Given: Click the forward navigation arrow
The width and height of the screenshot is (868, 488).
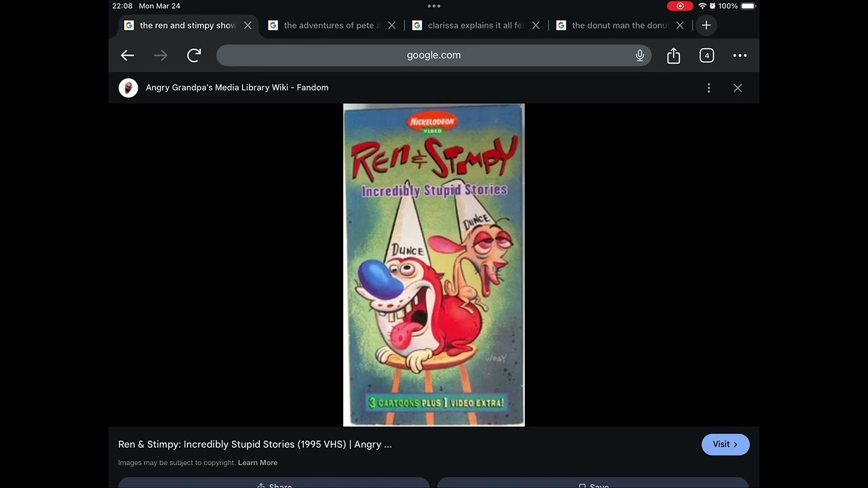Looking at the screenshot, I should tap(161, 56).
